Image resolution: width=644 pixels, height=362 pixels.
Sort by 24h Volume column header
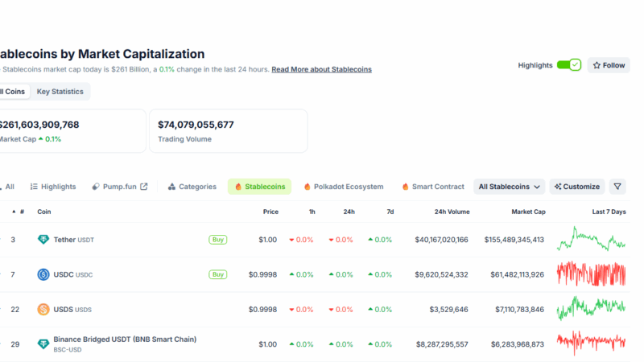click(452, 212)
